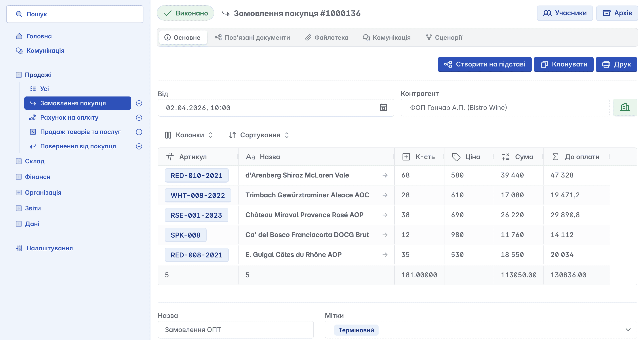Open the counterparty building icon button

(625, 108)
